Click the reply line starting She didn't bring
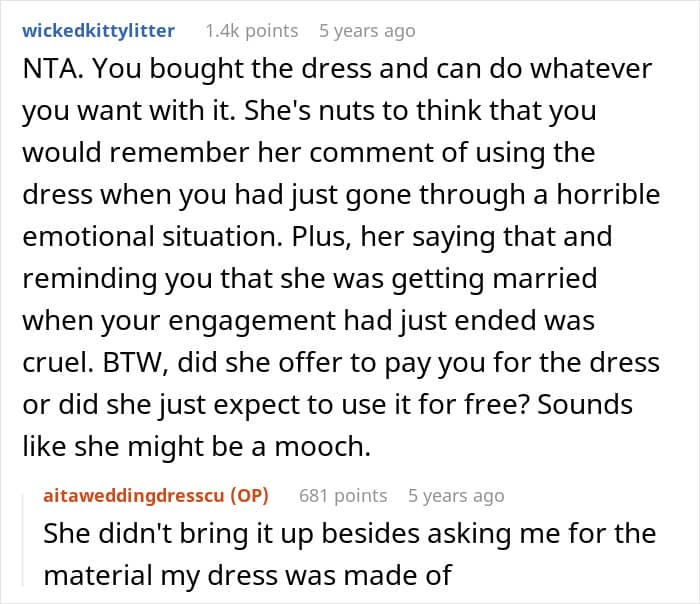The width and height of the screenshot is (700, 604). [349, 533]
